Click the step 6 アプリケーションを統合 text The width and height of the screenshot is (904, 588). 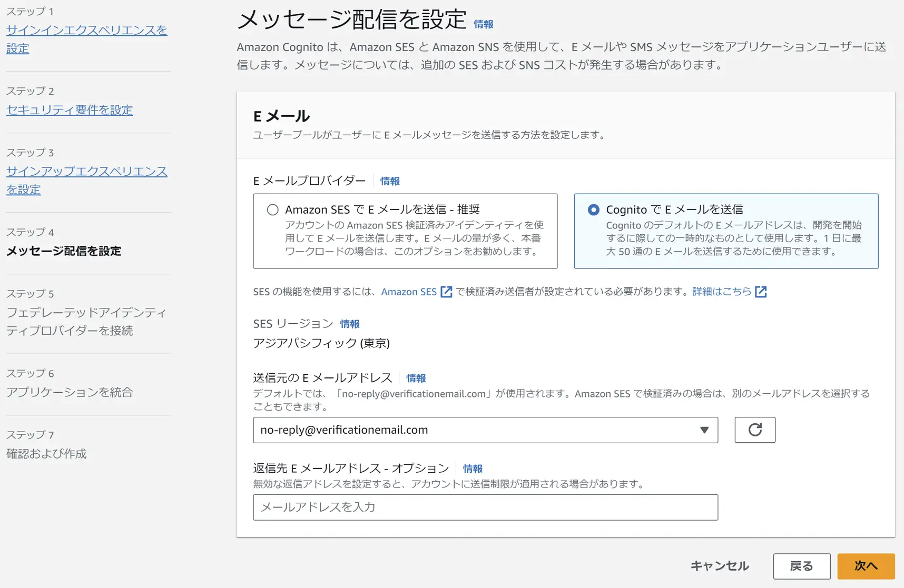[70, 392]
